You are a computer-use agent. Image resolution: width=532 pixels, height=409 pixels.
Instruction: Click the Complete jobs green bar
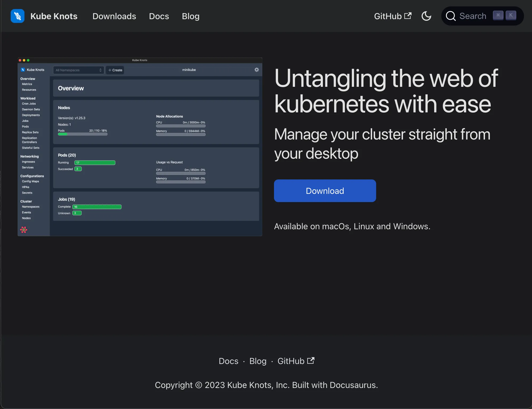click(97, 207)
